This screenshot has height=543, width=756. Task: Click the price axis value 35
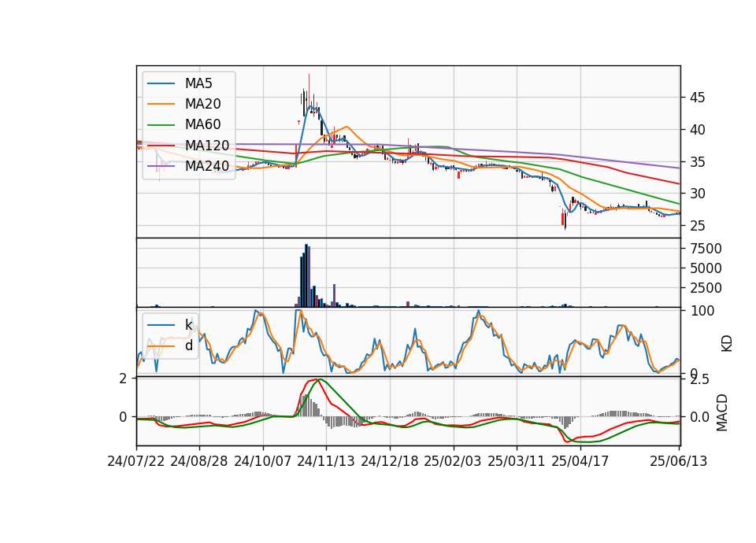[697, 162]
